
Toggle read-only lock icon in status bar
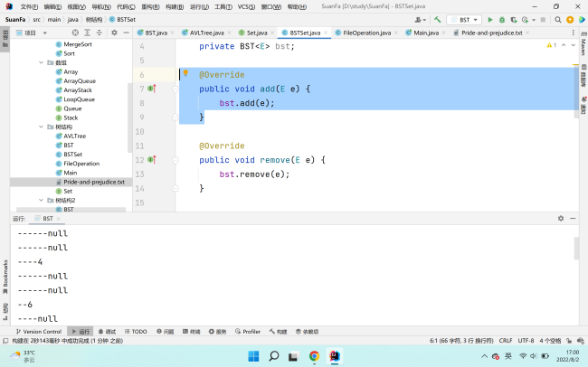(569, 341)
